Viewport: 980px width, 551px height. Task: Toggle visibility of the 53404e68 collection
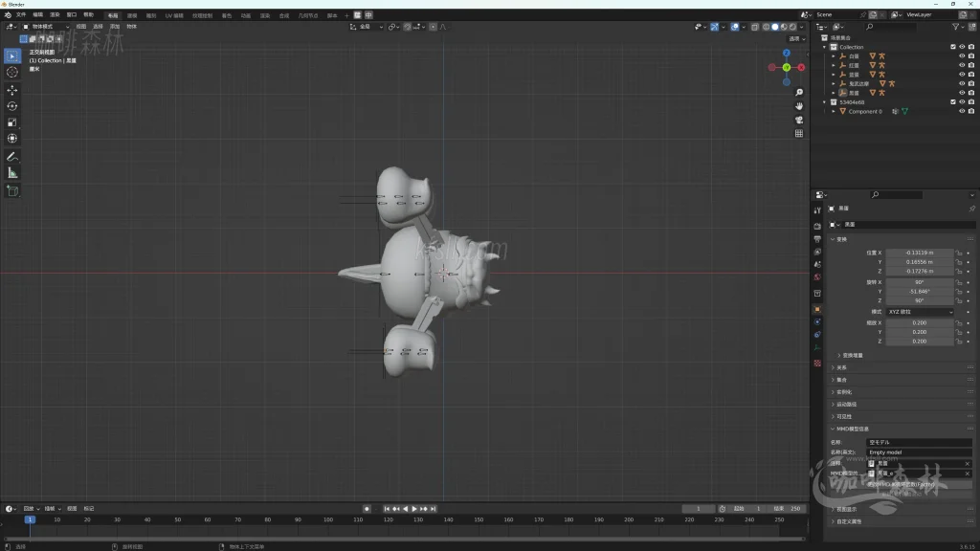tap(962, 101)
